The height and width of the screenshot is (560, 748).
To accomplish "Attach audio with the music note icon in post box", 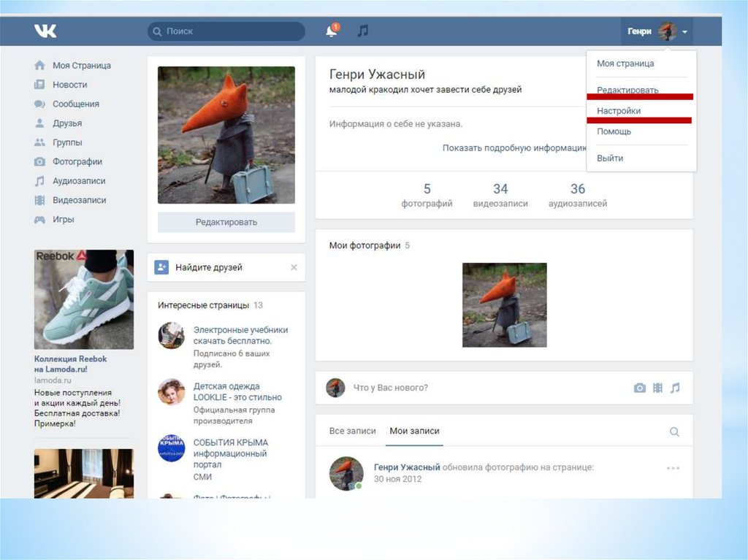I will click(x=675, y=388).
